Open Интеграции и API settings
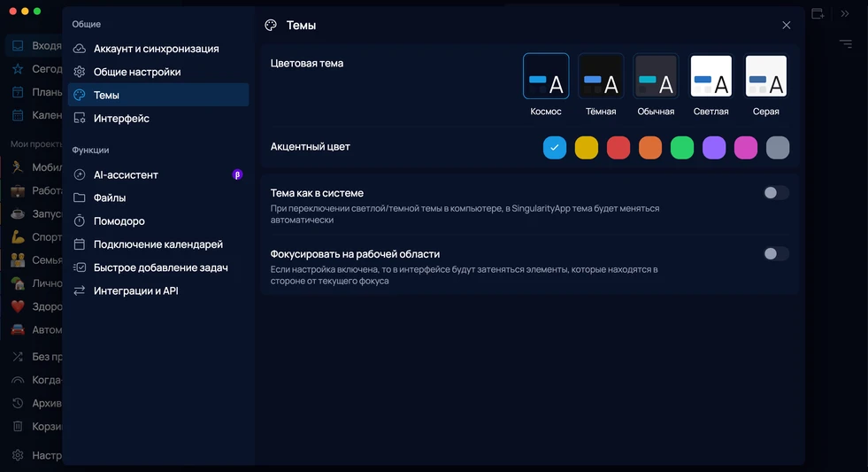This screenshot has height=472, width=868. tap(158, 290)
